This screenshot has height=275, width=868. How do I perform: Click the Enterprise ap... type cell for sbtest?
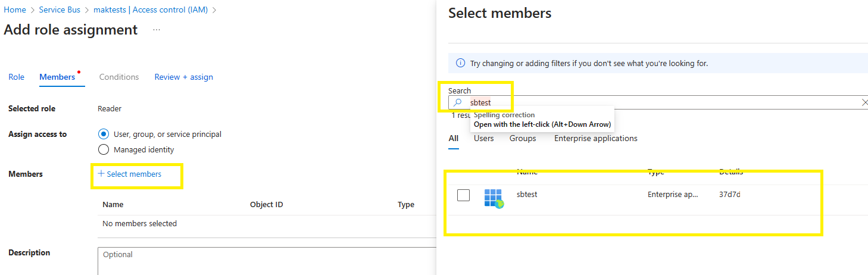[673, 195]
